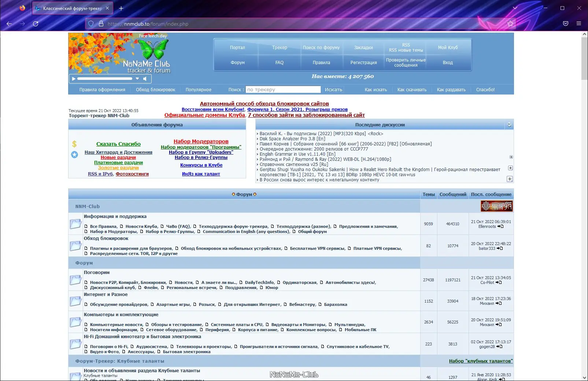
Task: Open the 'Интернет и Разное' folder icon
Action: (x=75, y=301)
